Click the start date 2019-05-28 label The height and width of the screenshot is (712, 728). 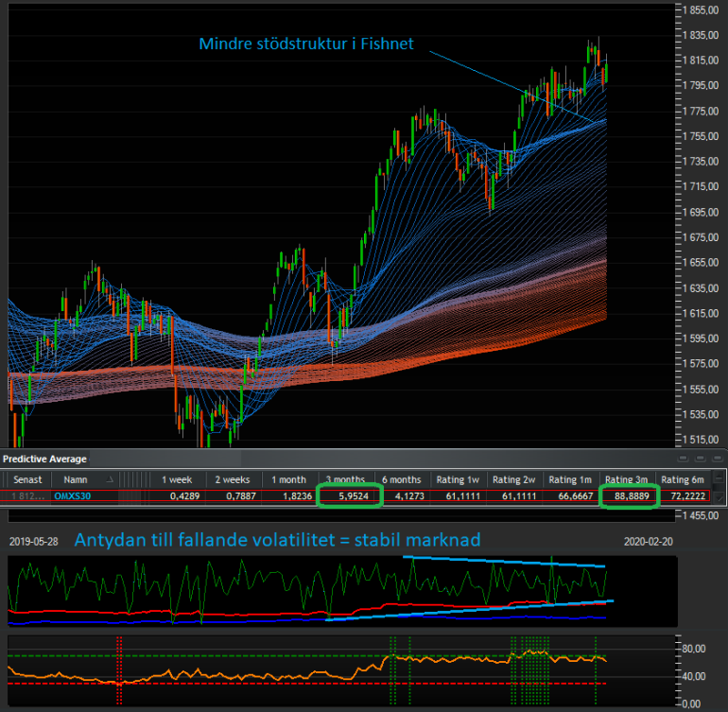(33, 542)
